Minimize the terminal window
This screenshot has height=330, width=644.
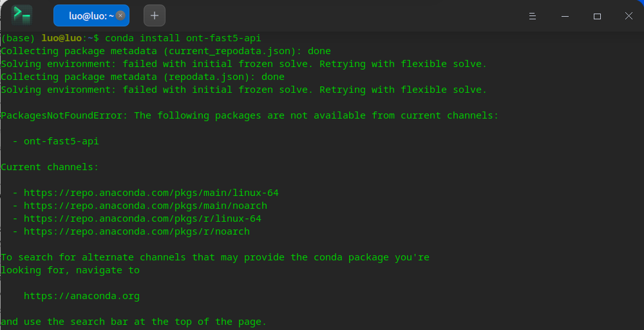[x=565, y=16]
